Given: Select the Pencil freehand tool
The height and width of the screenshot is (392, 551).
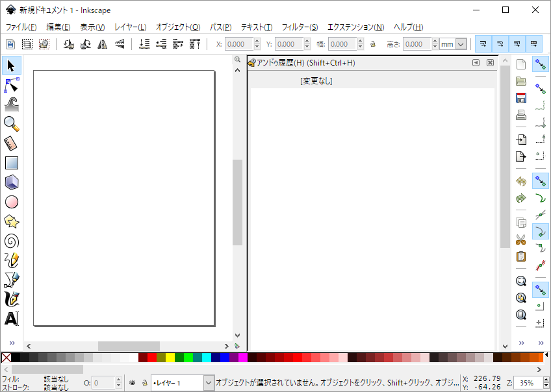Looking at the screenshot, I should pos(11,260).
